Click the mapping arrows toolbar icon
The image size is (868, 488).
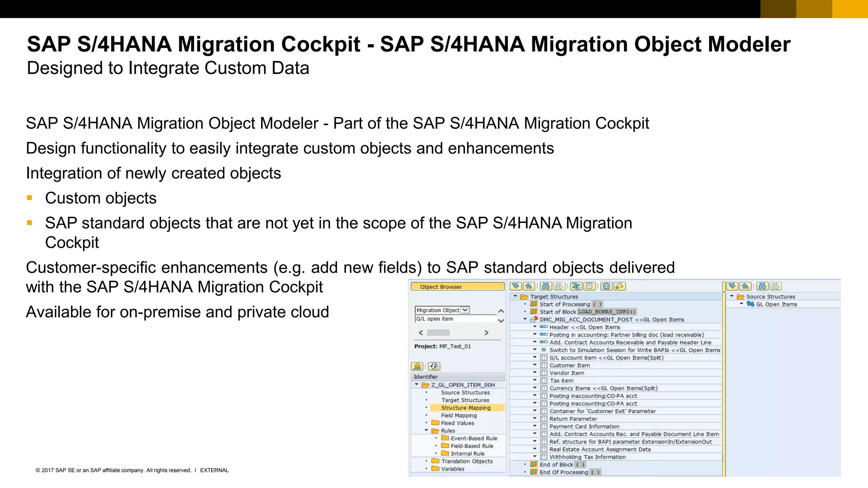coord(576,286)
